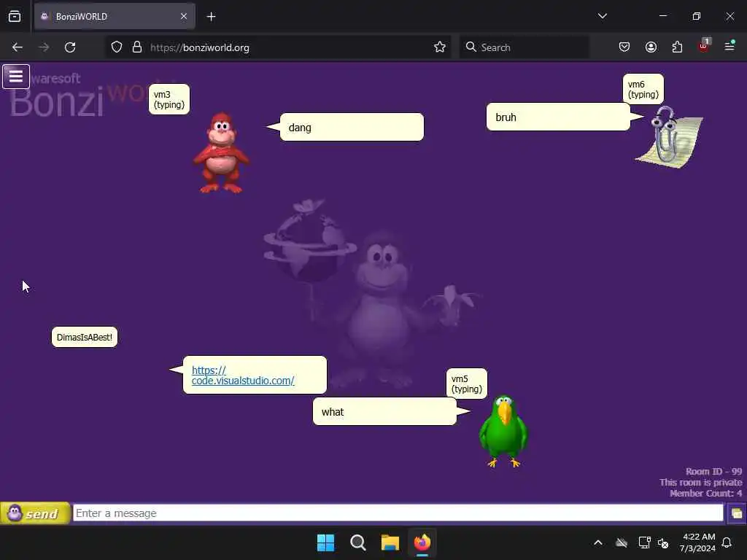Open the uBlock Origin extension icon
This screenshot has height=560, width=747.
coord(704,46)
